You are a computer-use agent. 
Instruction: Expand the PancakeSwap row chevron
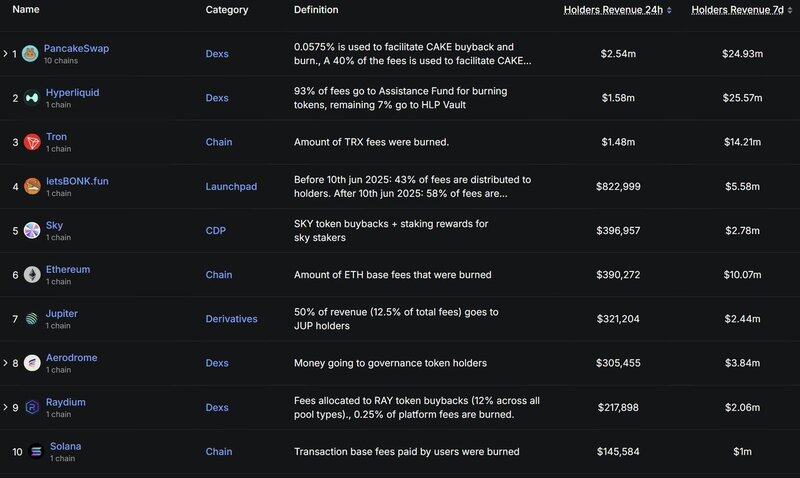[x=4, y=53]
